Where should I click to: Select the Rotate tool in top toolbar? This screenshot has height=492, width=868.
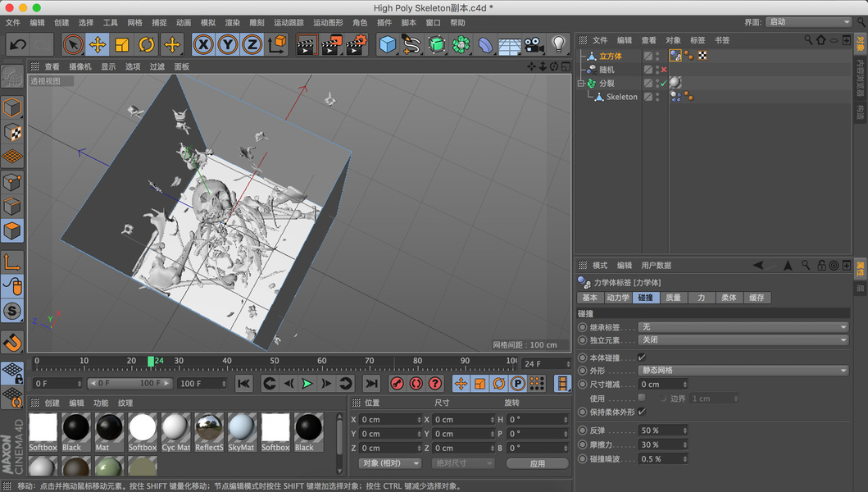(x=147, y=44)
